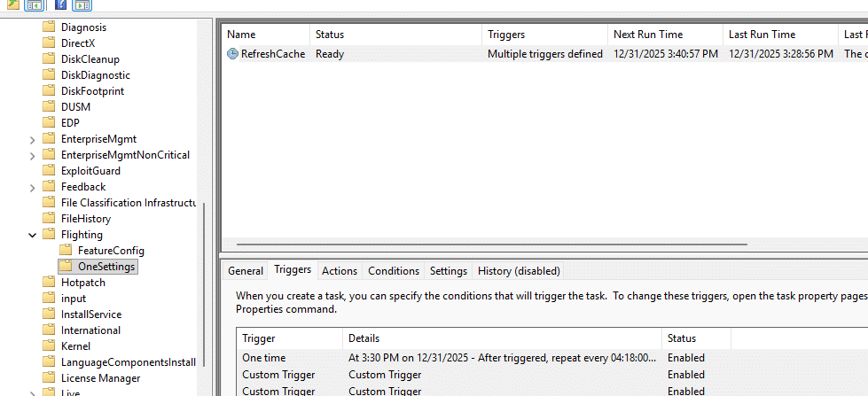Select the International folder in tree
This screenshot has width=868, height=396.
(x=90, y=330)
